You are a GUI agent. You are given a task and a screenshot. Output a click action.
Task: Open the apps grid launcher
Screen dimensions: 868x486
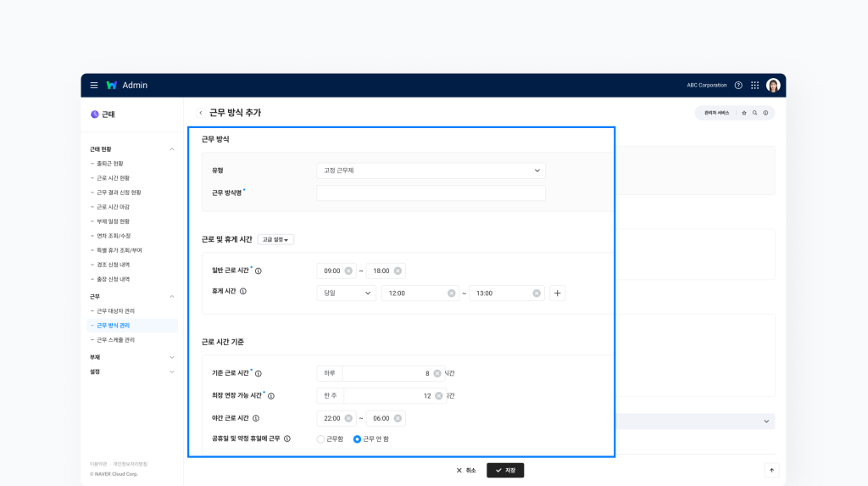click(754, 86)
